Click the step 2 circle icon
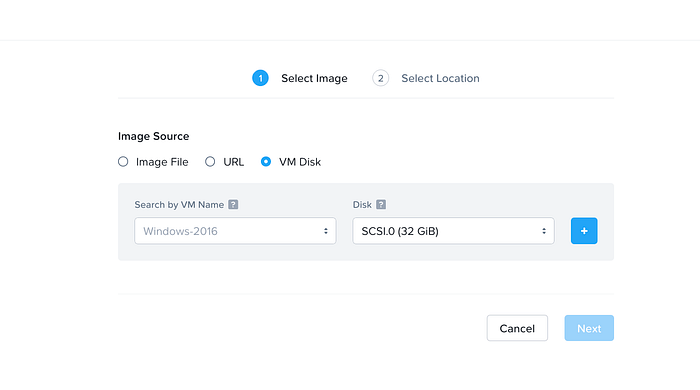The image size is (700, 390). 380,78
